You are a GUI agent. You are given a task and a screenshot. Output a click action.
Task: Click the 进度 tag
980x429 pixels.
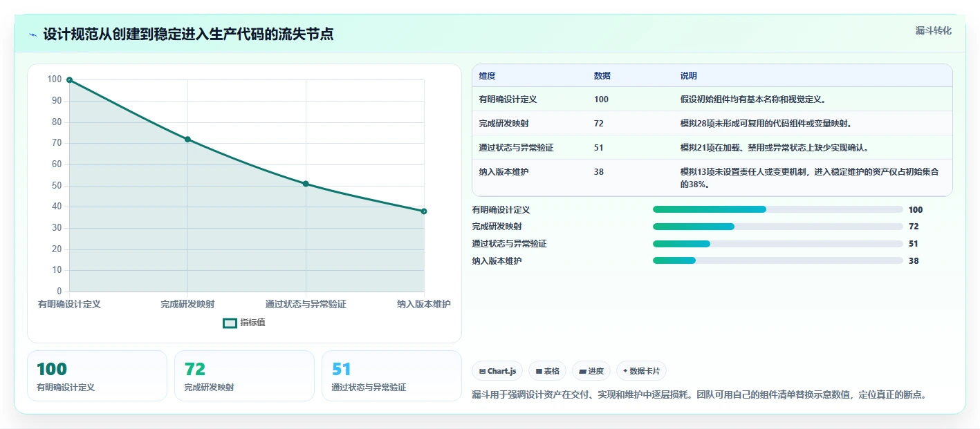coord(591,371)
